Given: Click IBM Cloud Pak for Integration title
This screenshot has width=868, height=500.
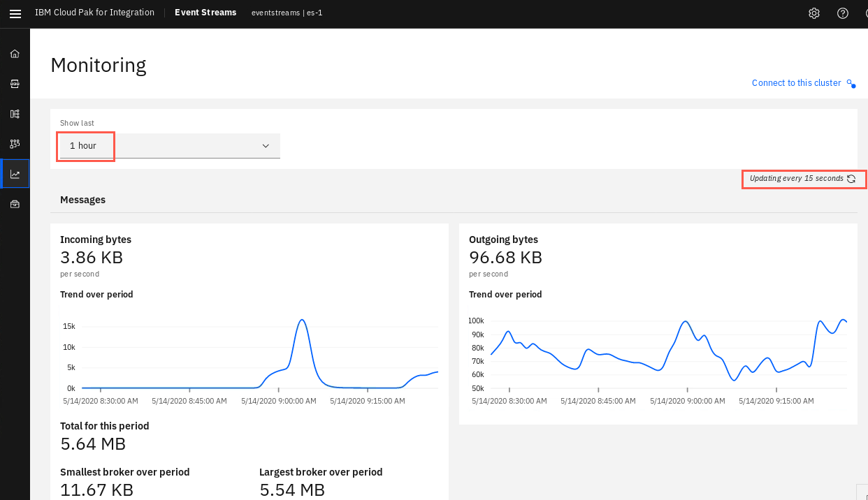Looking at the screenshot, I should (x=94, y=13).
